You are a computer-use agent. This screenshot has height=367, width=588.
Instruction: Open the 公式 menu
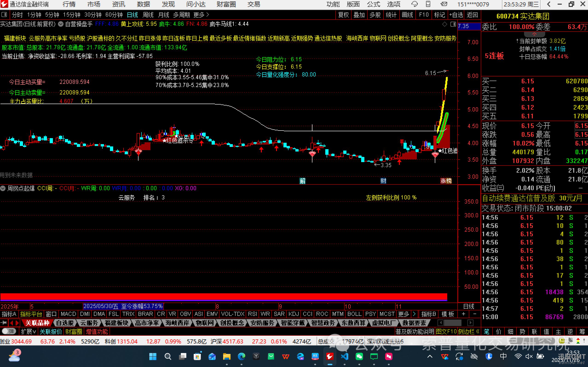[x=373, y=4]
